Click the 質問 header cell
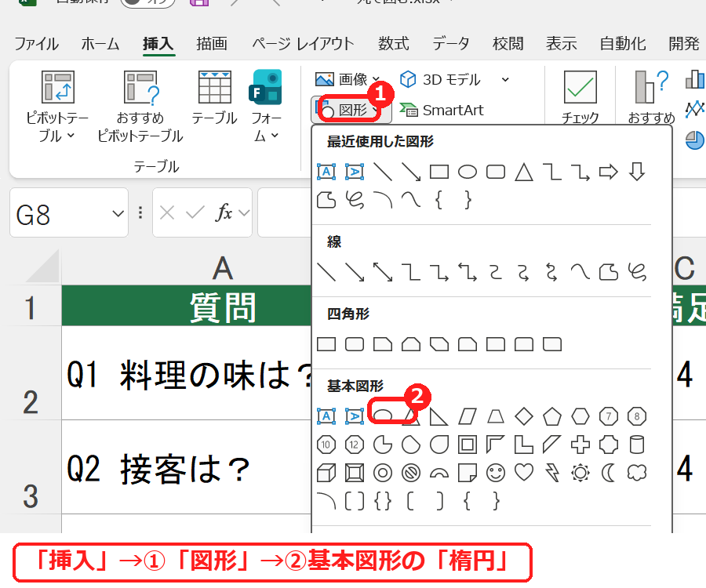Viewport: 706px width, 588px height. [x=187, y=306]
